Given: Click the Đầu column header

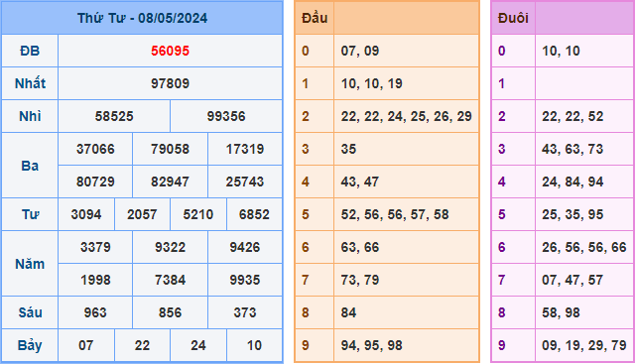Looking at the screenshot, I should [315, 18].
